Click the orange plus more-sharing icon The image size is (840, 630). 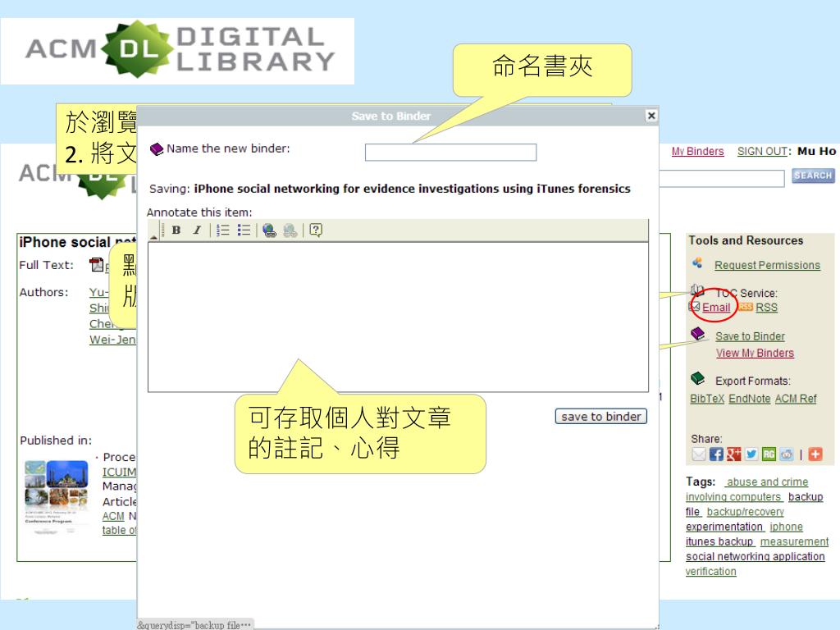coord(815,454)
